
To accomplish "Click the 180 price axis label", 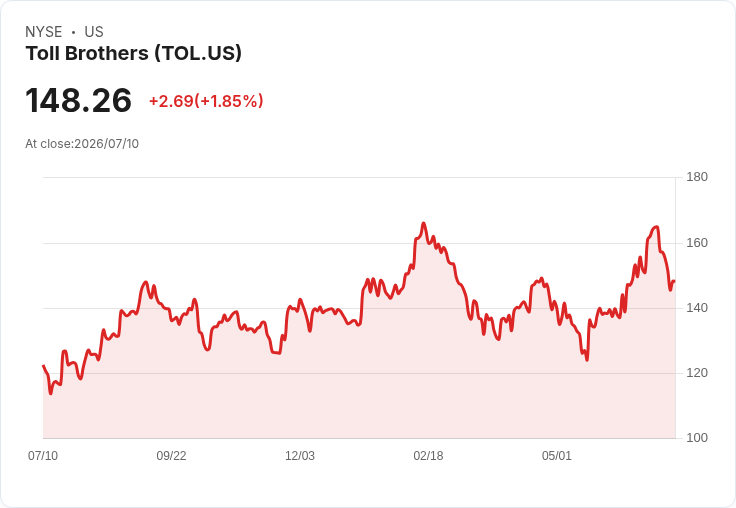I will (697, 177).
